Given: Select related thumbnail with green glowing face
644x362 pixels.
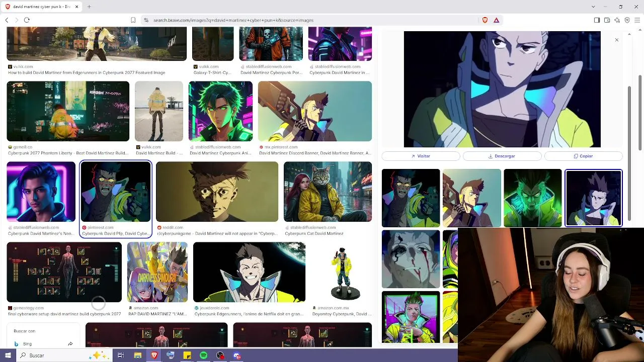Looking at the screenshot, I should pos(532,198).
